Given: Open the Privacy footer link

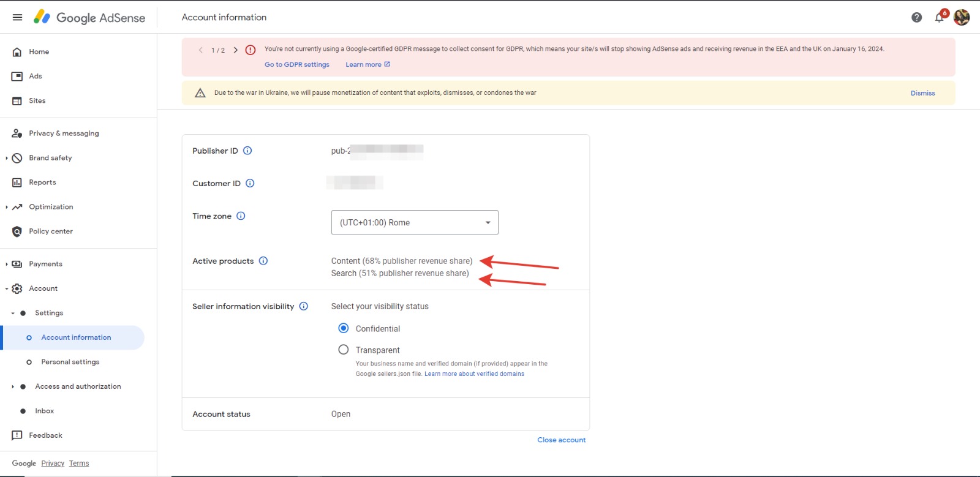Looking at the screenshot, I should (x=53, y=464).
